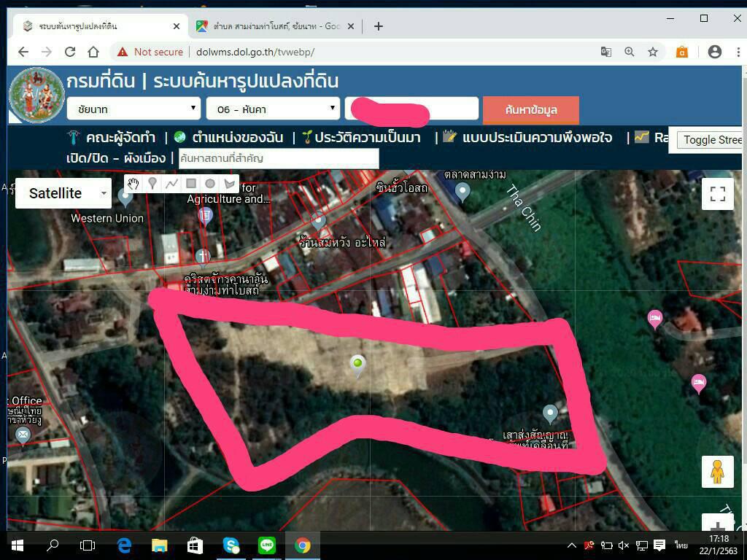
Task: Click the ค้นหาข้อมูล search button
Action: (530, 109)
